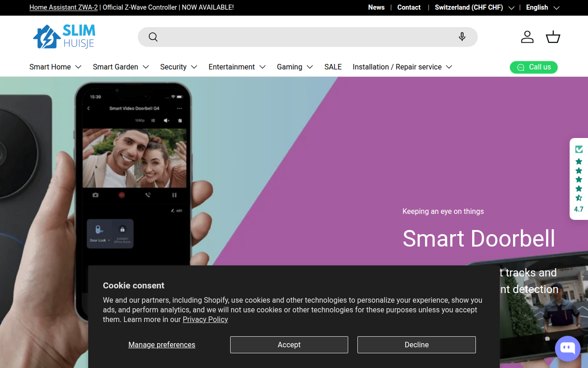The image size is (588, 368).
Task: Decline cookies
Action: tap(417, 345)
